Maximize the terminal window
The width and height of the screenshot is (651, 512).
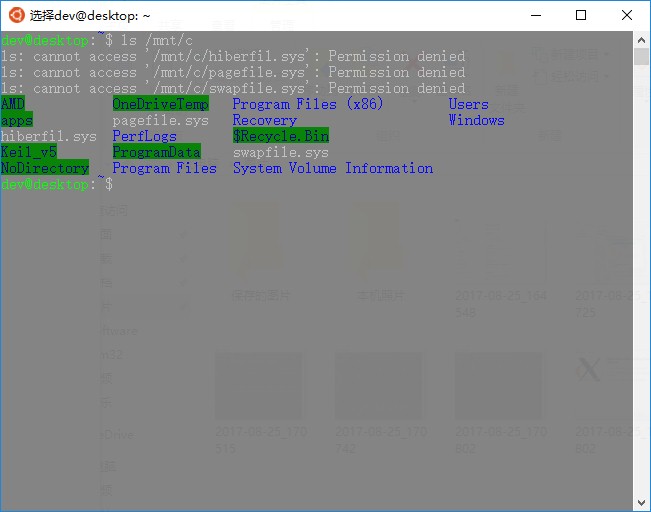pos(581,15)
